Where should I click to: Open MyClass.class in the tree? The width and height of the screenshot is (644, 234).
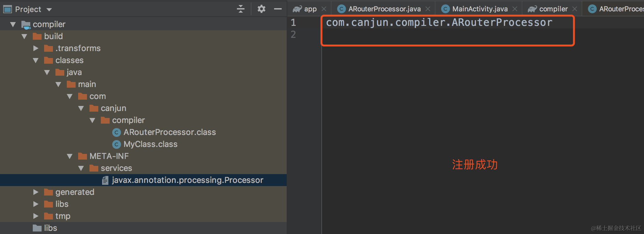coord(150,144)
